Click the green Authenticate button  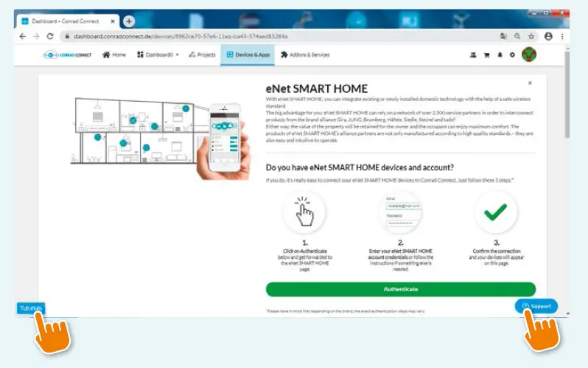(x=401, y=289)
